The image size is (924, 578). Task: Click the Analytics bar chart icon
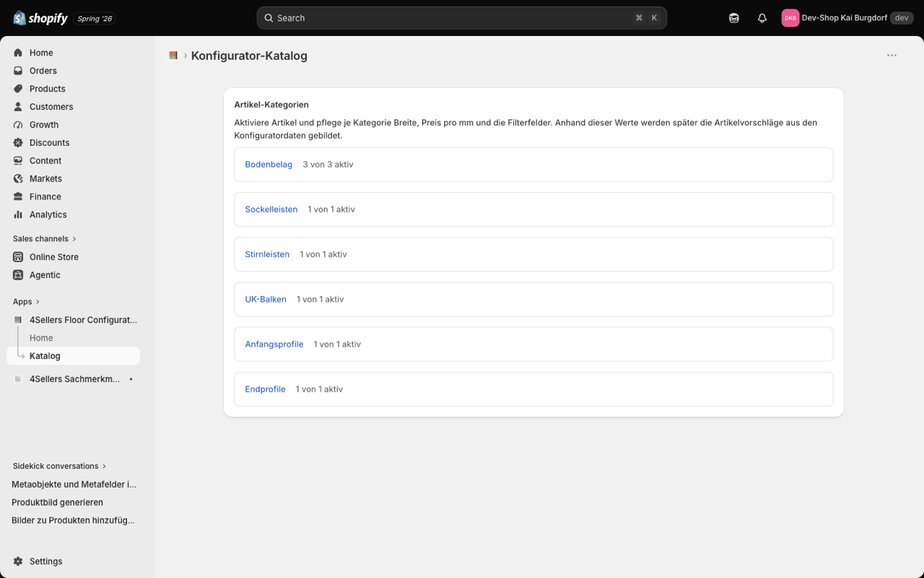18,215
